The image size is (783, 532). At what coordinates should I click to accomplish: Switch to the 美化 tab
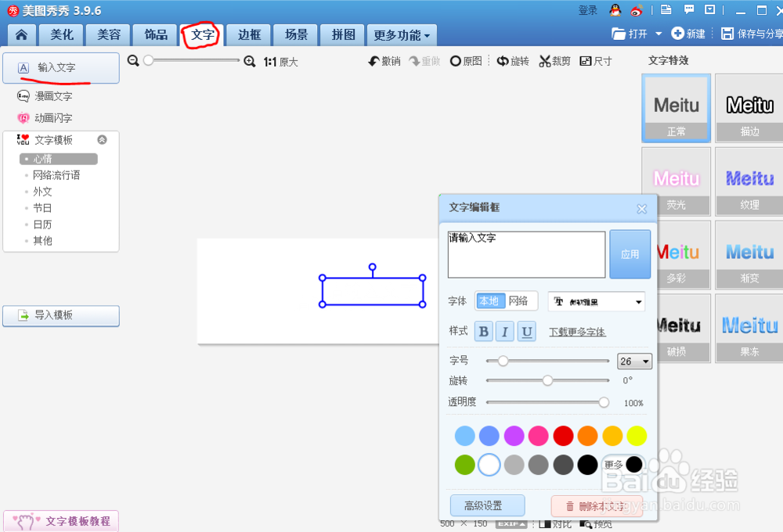click(60, 34)
